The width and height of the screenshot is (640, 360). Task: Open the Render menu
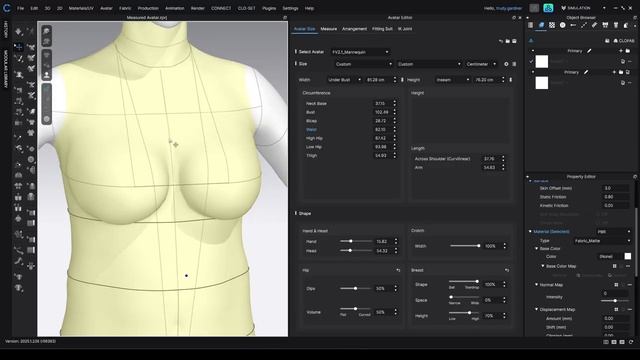coord(198,8)
